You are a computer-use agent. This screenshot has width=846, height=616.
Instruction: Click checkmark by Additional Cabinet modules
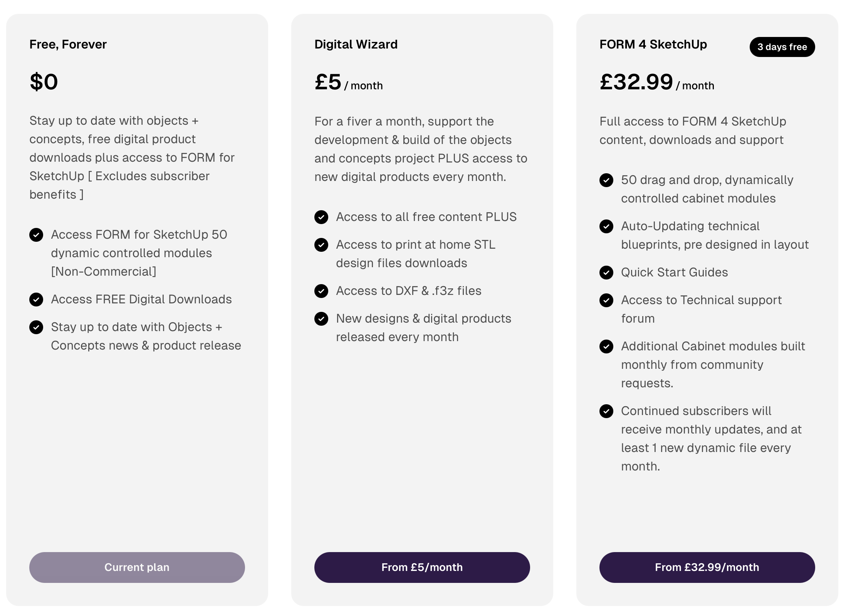(x=606, y=346)
